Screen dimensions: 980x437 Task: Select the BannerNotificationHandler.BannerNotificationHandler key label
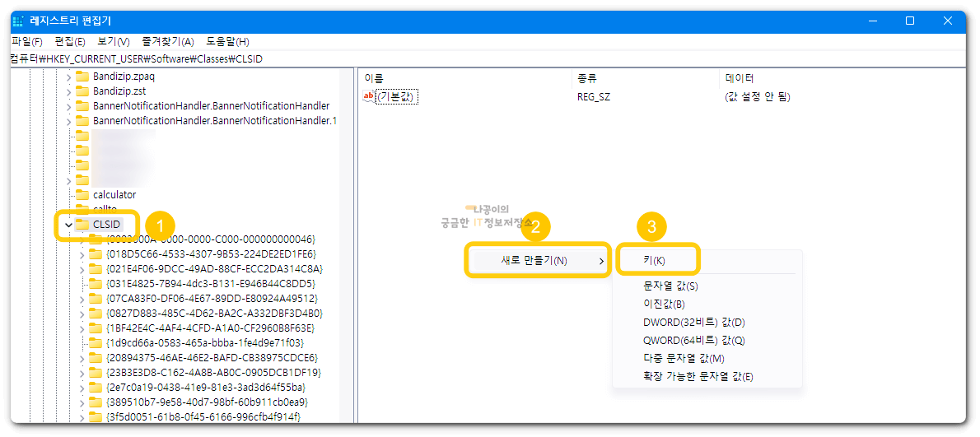(212, 106)
